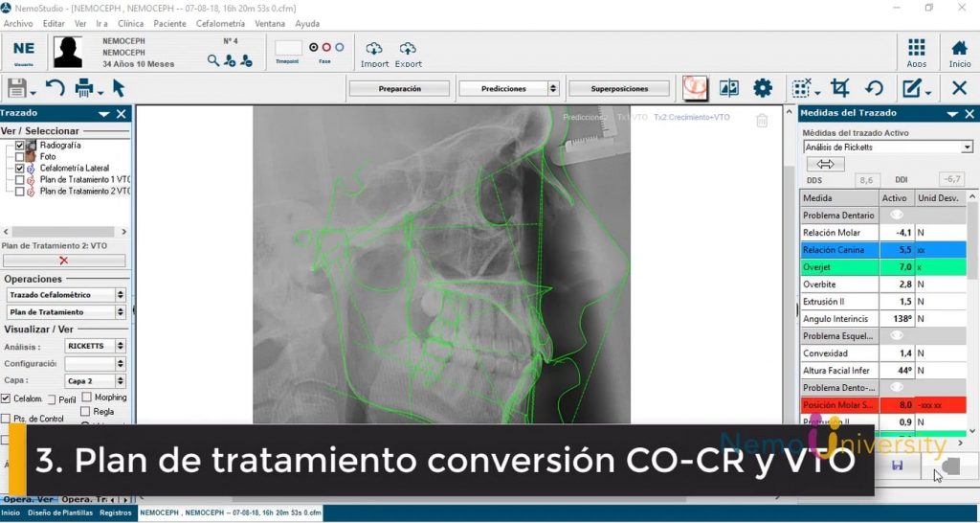Open the Editar menu

pos(54,24)
